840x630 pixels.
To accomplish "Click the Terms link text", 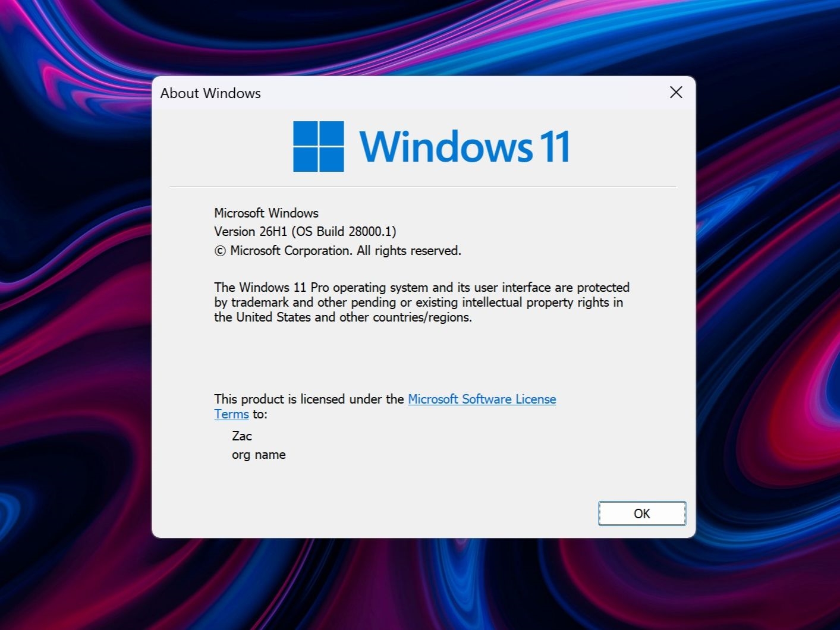I will coord(231,414).
